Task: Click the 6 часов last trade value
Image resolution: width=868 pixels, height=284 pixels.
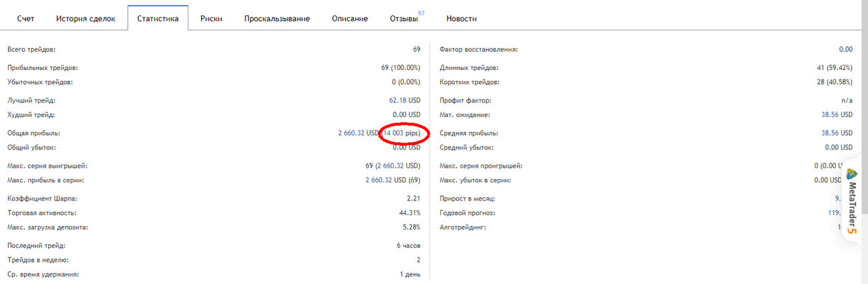Action: (x=408, y=246)
